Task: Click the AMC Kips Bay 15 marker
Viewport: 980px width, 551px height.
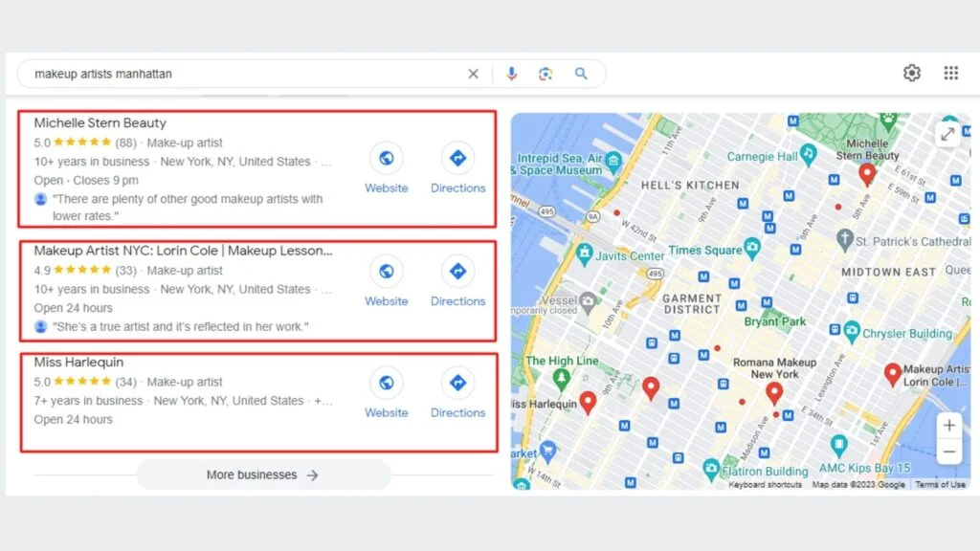Action: pyautogui.click(x=838, y=446)
